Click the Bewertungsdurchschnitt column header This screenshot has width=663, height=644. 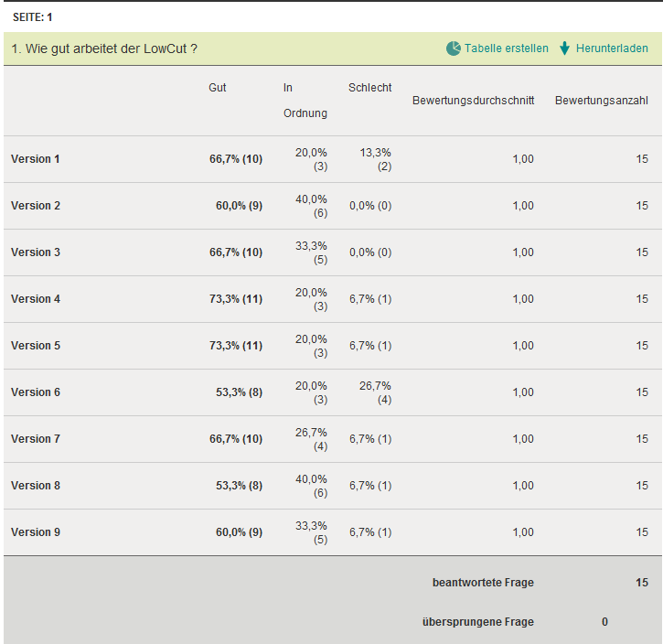point(473,100)
